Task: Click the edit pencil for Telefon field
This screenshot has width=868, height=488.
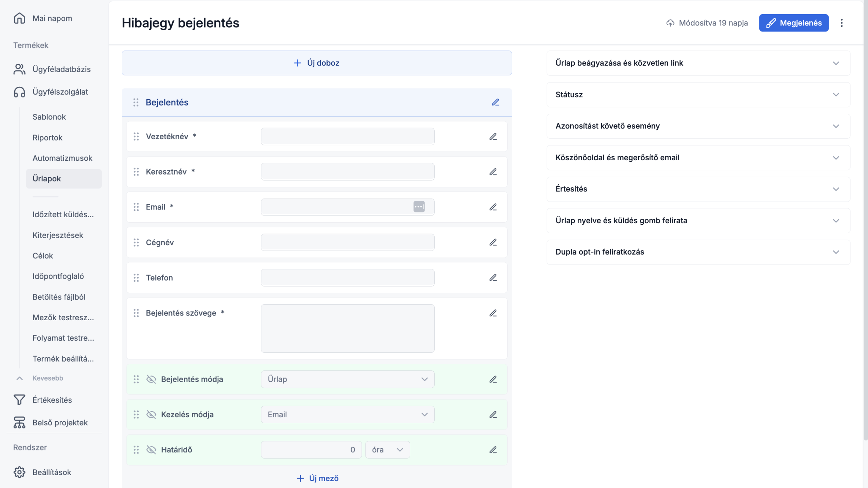Action: coord(493,278)
